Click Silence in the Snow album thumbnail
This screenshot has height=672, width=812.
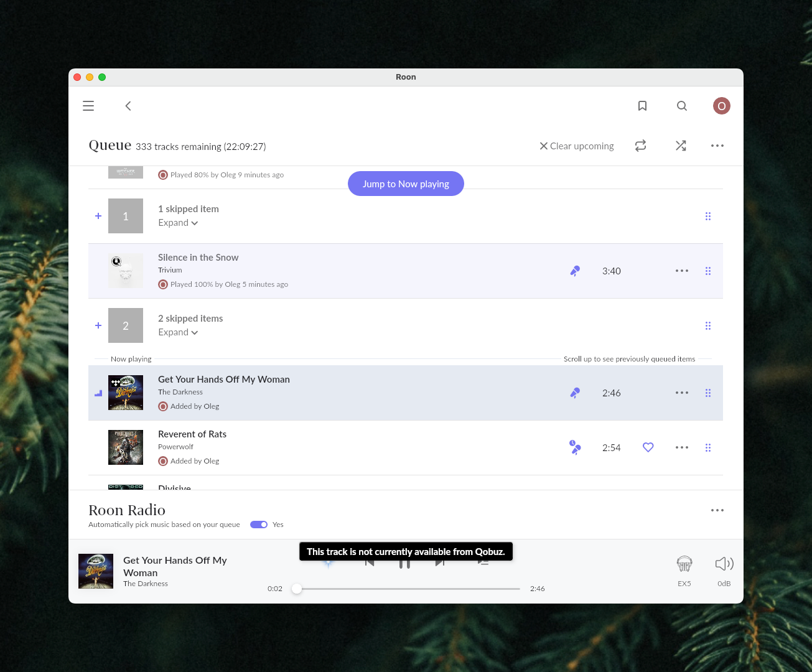tap(126, 271)
